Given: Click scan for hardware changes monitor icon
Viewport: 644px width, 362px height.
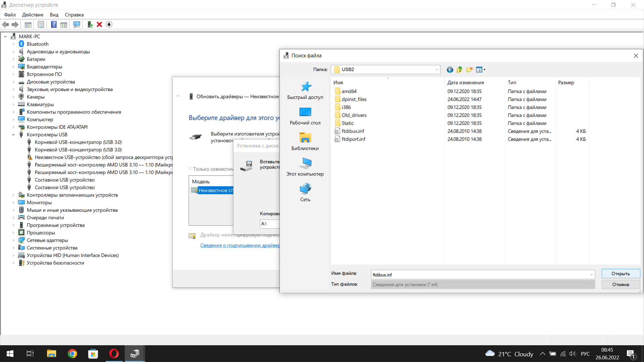Looking at the screenshot, I should tap(76, 24).
